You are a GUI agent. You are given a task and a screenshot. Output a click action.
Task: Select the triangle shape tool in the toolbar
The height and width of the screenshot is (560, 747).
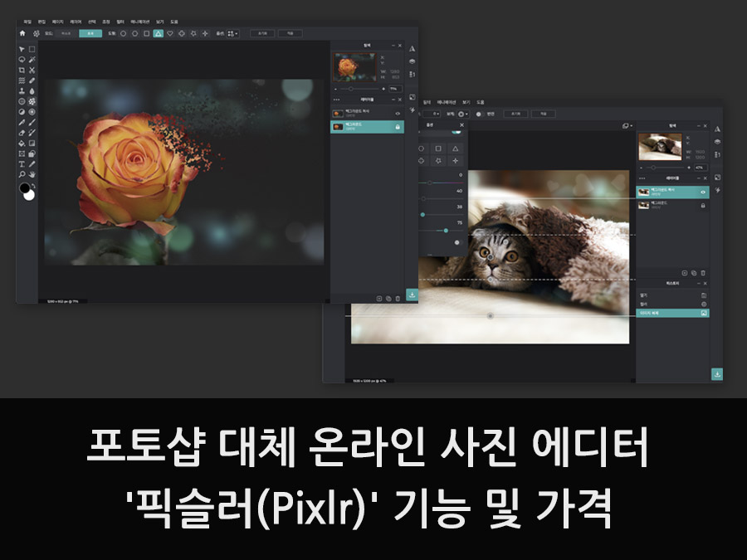pos(159,33)
